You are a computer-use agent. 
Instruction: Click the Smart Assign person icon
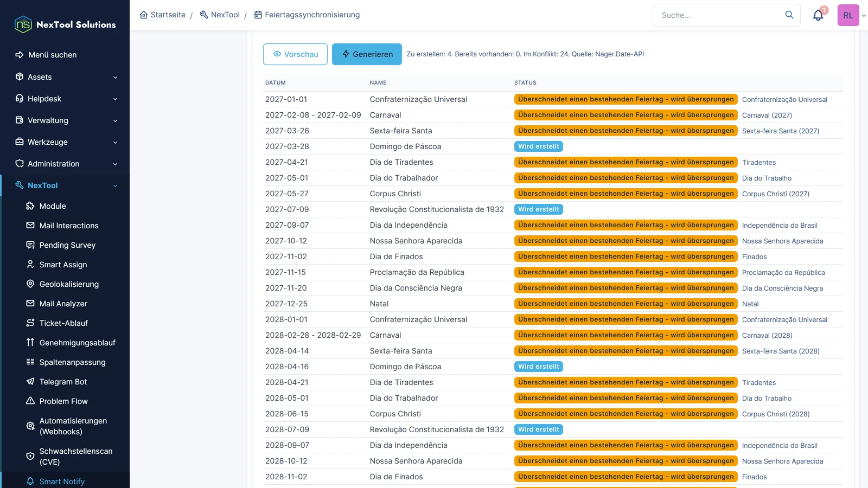pos(30,265)
